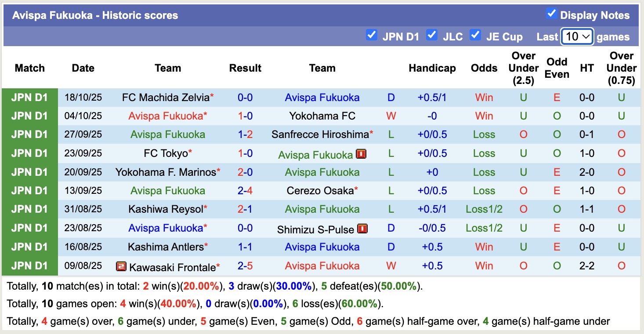Sort by the Date column header
The width and height of the screenshot is (644, 334).
pos(83,68)
